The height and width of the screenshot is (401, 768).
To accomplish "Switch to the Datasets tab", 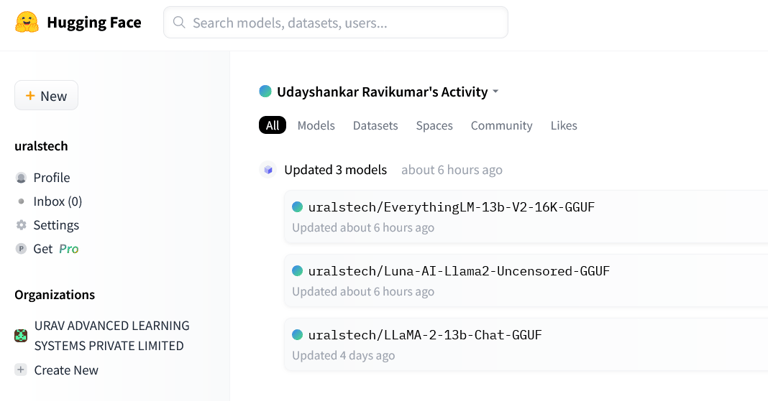I will click(375, 125).
